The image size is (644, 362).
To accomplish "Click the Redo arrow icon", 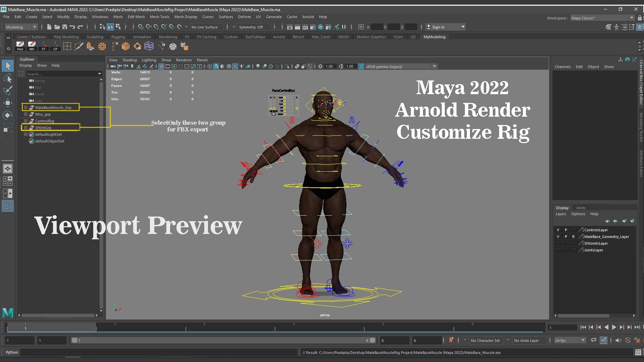I will click(80, 27).
